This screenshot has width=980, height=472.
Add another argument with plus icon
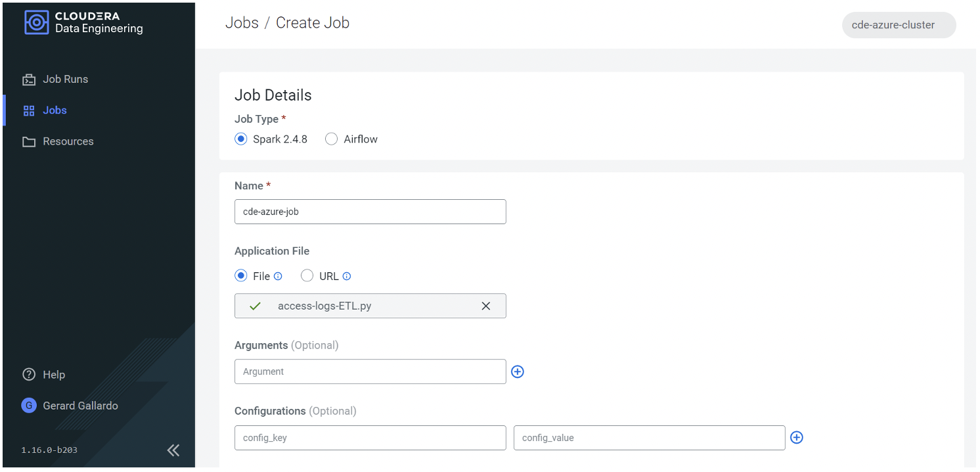[x=518, y=371]
